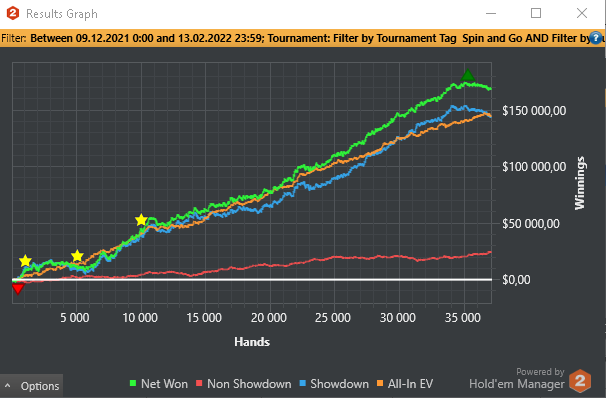Image resolution: width=606 pixels, height=398 pixels.
Task: Click the orange All-In EV color square
Action: (x=380, y=383)
